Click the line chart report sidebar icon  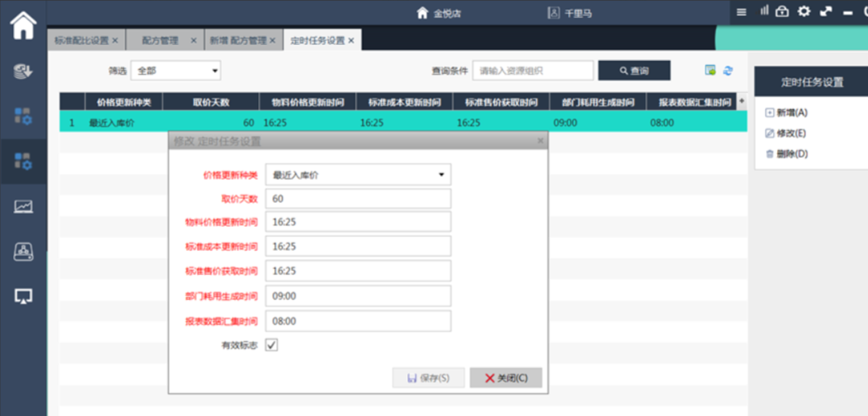tap(23, 207)
